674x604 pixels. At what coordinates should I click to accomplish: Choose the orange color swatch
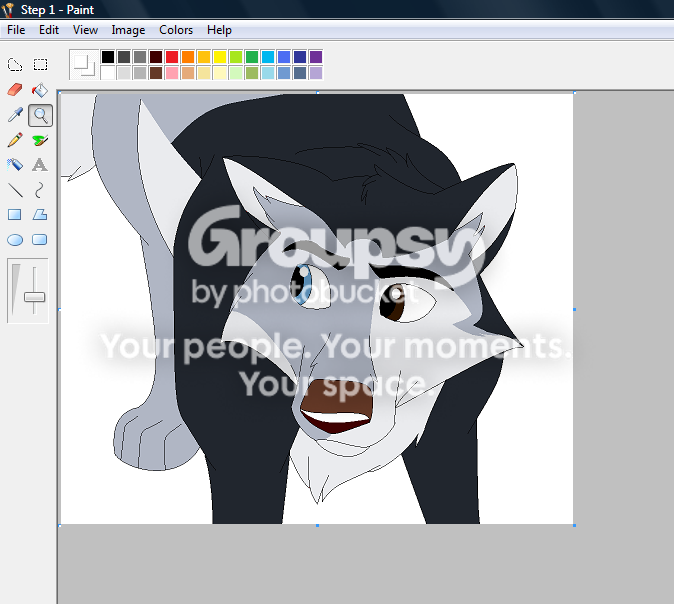pyautogui.click(x=188, y=57)
